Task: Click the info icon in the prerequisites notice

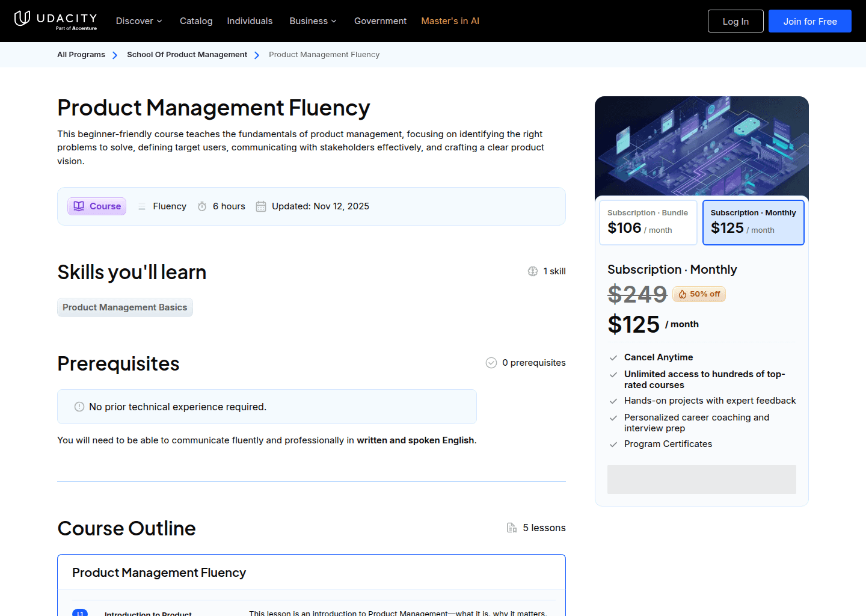Action: pyautogui.click(x=79, y=407)
